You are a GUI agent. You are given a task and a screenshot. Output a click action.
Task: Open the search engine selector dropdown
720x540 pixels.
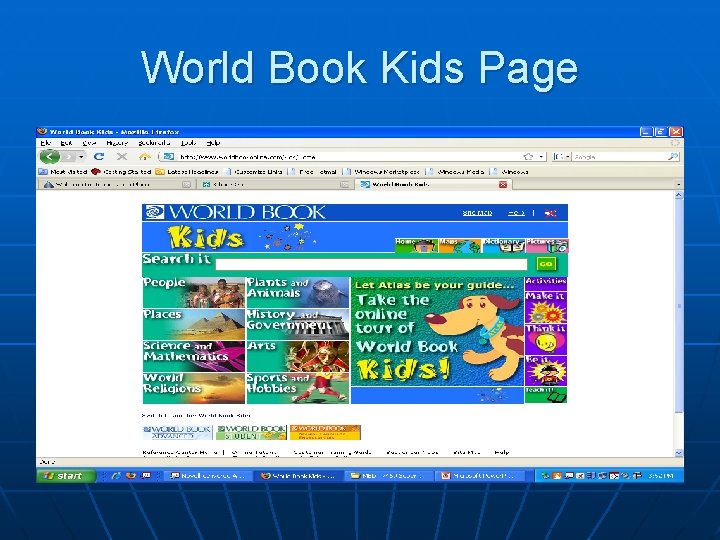tap(562, 157)
